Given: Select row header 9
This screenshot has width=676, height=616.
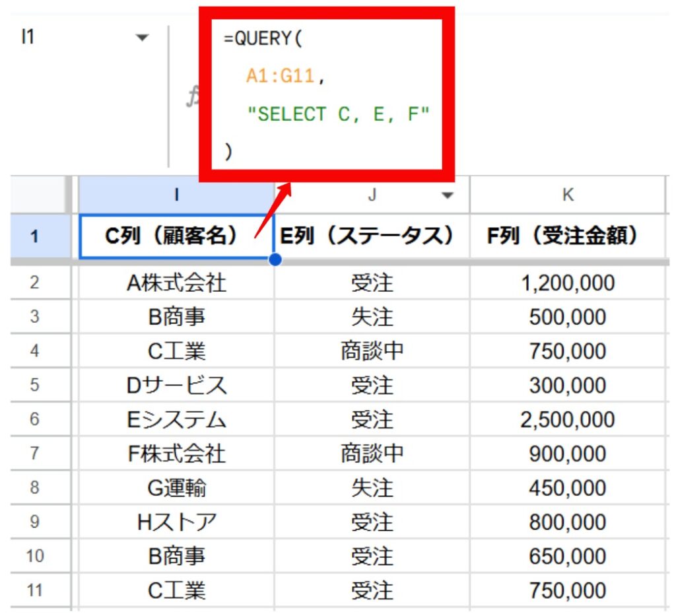Looking at the screenshot, I should (x=34, y=522).
